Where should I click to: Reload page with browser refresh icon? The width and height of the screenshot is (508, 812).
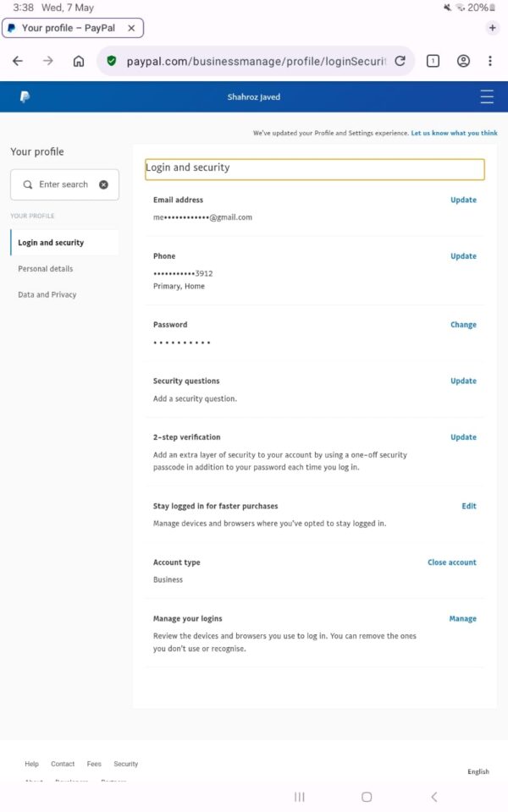point(400,61)
